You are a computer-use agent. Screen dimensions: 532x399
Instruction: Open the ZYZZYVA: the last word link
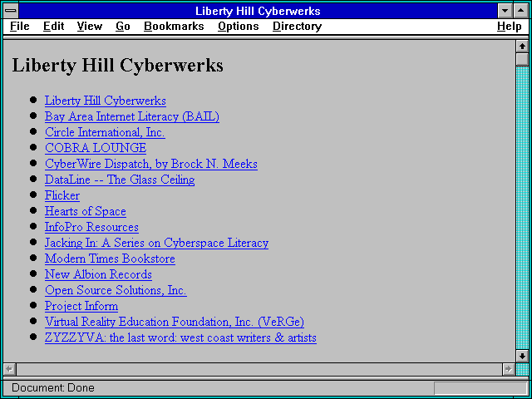tap(181, 337)
